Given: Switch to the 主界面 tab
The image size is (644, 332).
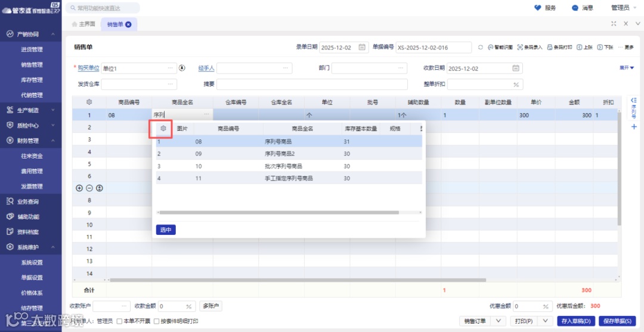Looking at the screenshot, I should 83,24.
